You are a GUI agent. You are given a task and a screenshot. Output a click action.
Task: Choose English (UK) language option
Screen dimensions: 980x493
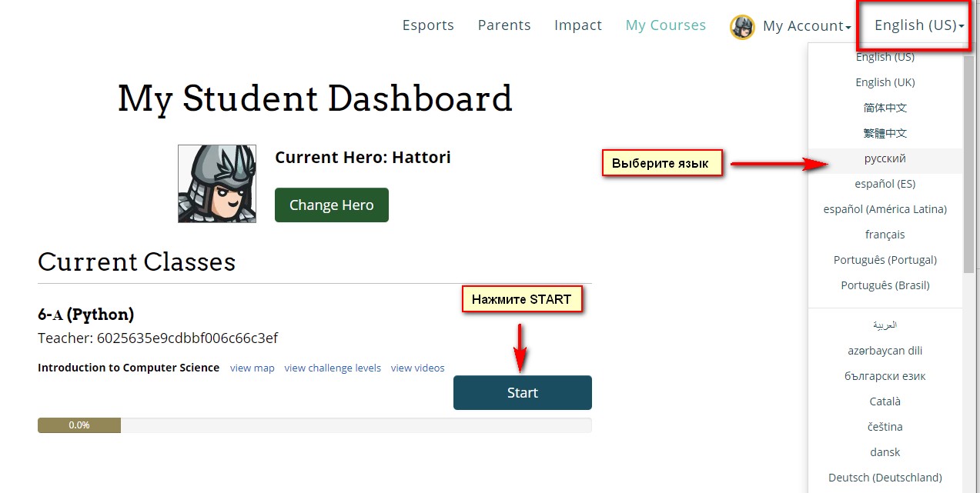click(x=885, y=82)
